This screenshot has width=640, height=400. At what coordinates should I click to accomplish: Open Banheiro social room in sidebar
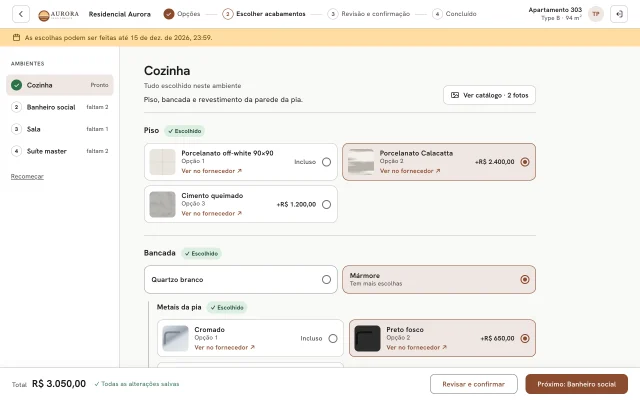point(60,107)
